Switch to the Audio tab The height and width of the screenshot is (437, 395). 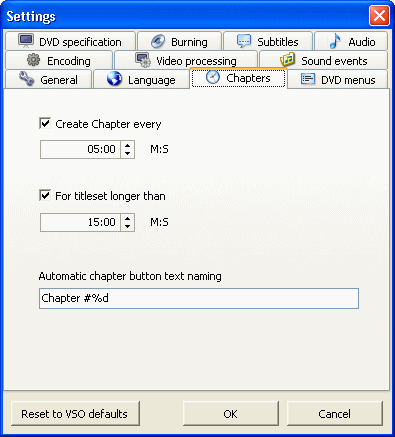(351, 41)
